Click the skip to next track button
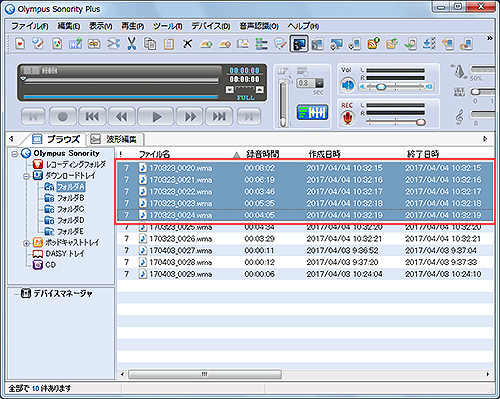This screenshot has height=399, width=500. tap(219, 117)
